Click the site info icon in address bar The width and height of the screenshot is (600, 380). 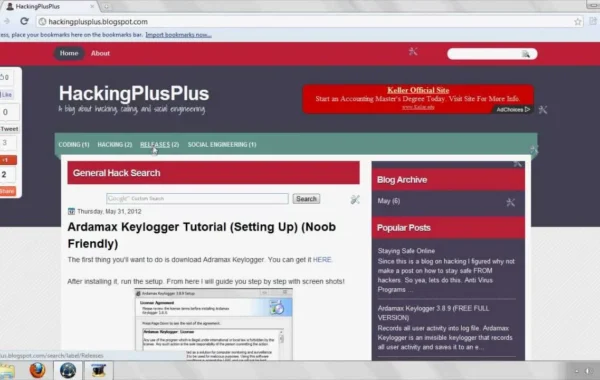[42, 22]
